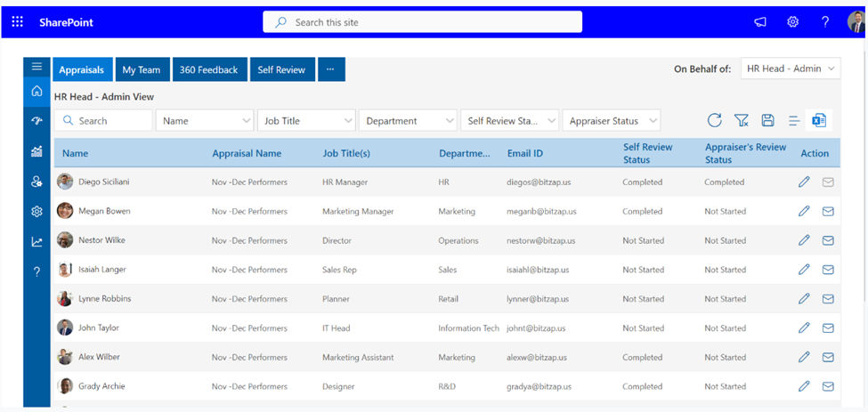Click the refresh icon above the table
This screenshot has height=412, width=868.
[714, 121]
